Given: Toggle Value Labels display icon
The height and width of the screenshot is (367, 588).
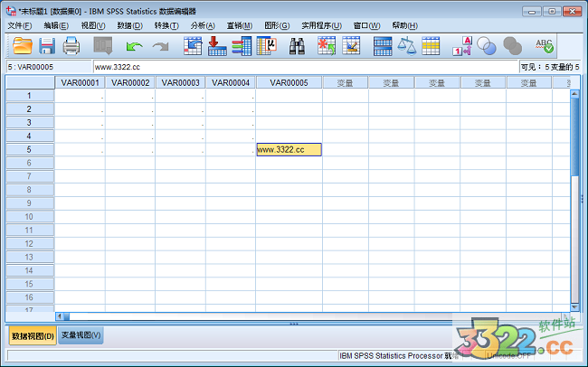Looking at the screenshot, I should click(461, 45).
